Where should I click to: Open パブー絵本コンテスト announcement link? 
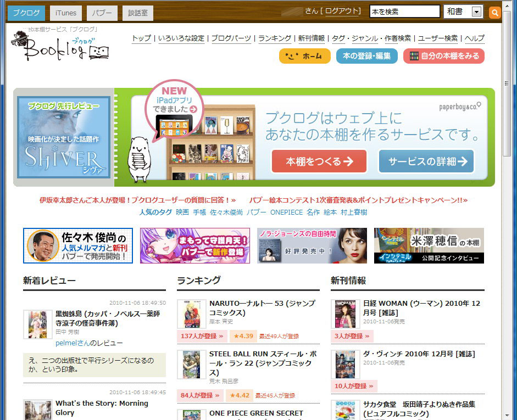pyautogui.click(x=358, y=200)
